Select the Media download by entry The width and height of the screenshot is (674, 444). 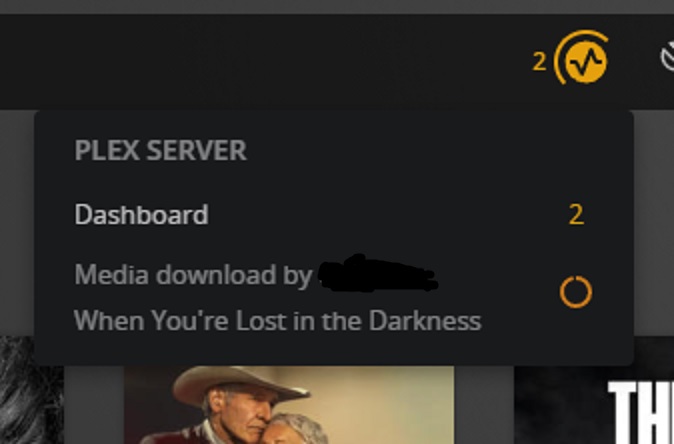pos(334,297)
